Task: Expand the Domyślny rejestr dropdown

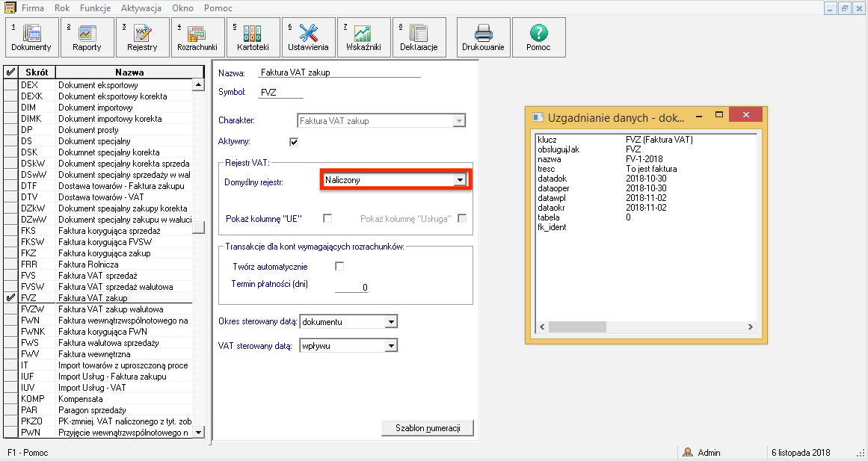Action: point(461,180)
